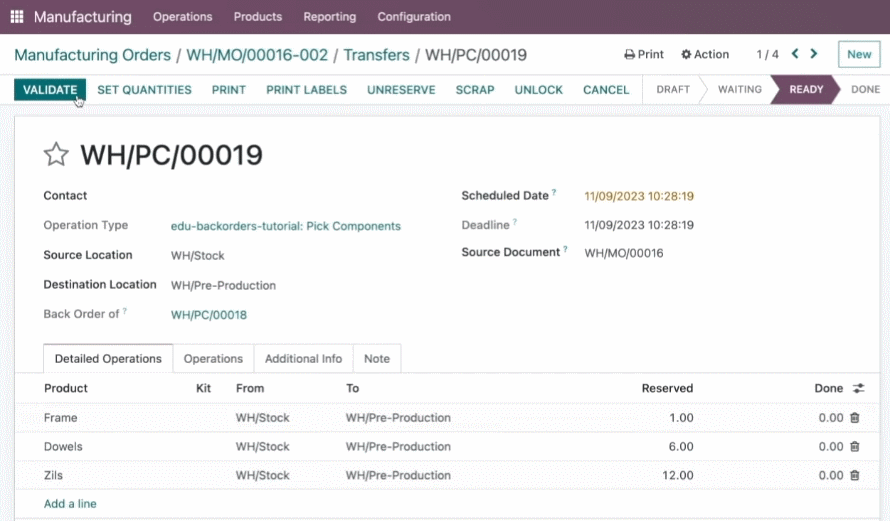This screenshot has width=890, height=521.
Task: Click Deadline help question mark
Action: coord(515,222)
